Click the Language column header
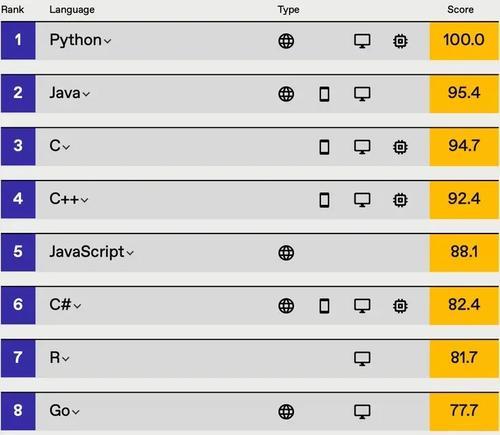 72,10
